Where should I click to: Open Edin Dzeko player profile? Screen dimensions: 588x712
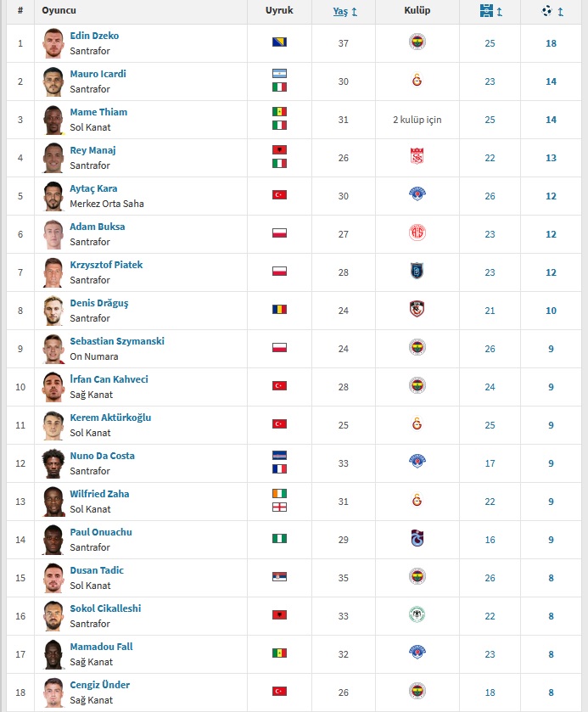(x=94, y=36)
